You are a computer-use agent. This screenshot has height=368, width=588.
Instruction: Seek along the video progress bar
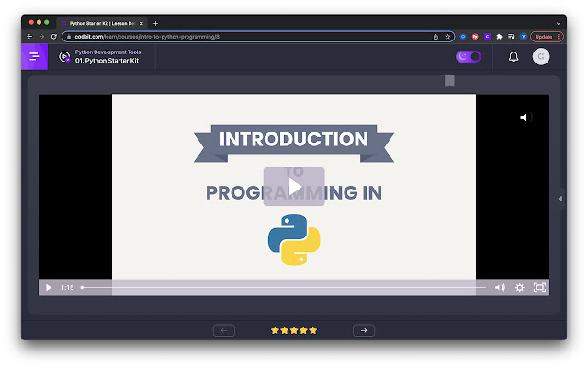pyautogui.click(x=283, y=288)
